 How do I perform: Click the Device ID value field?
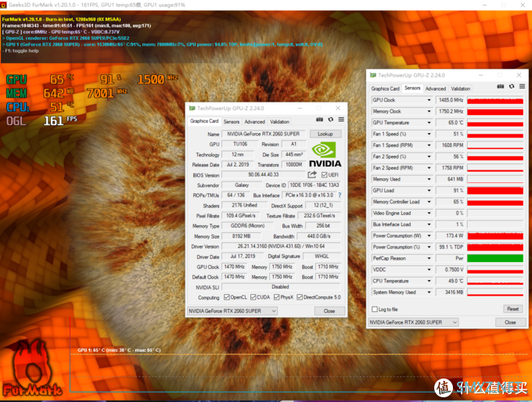pyautogui.click(x=315, y=185)
